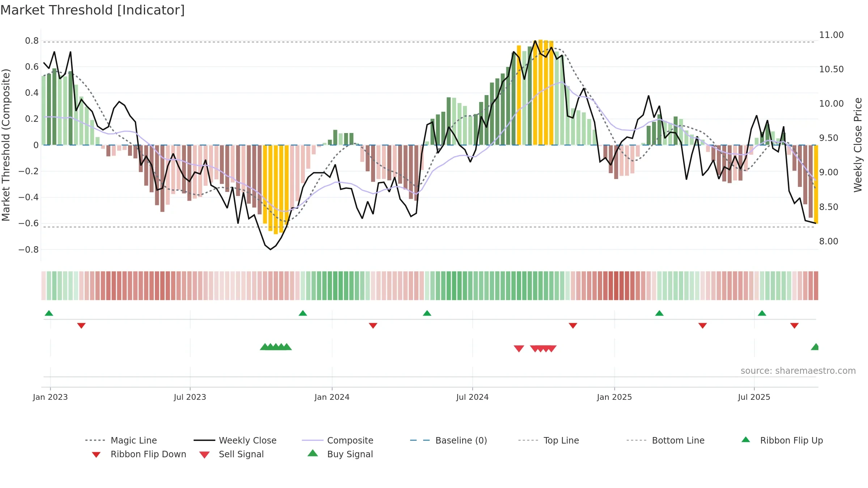This screenshot has width=868, height=488.
Task: Click the Jul 2025 x-axis label
Action: 754,397
